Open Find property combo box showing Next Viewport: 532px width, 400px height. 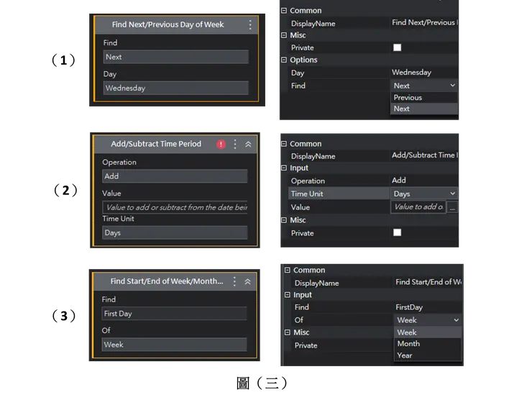[x=424, y=86]
